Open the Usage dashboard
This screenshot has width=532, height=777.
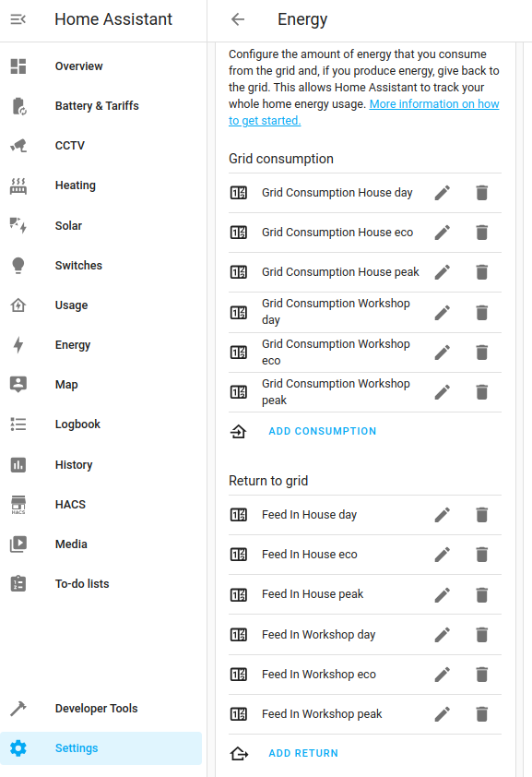pos(100,305)
